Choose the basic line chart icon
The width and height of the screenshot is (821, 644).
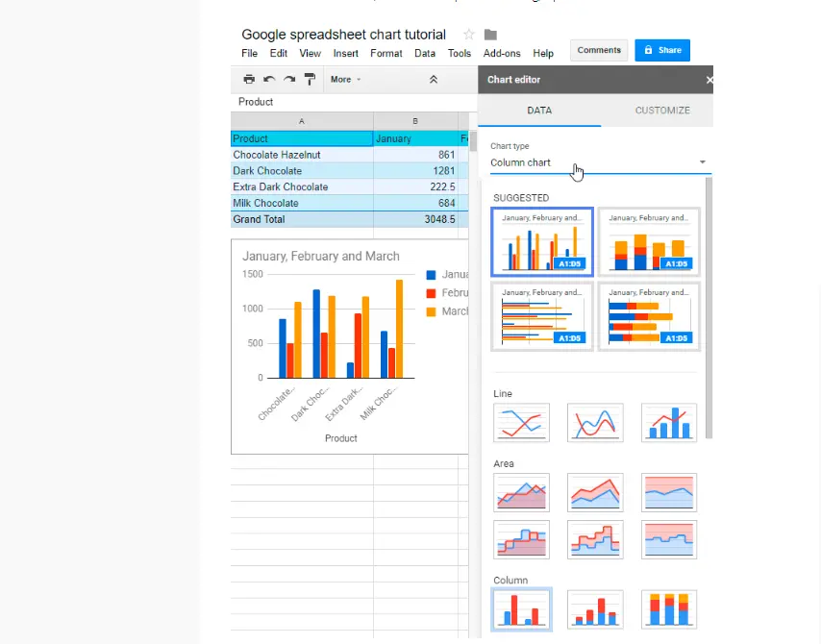521,423
